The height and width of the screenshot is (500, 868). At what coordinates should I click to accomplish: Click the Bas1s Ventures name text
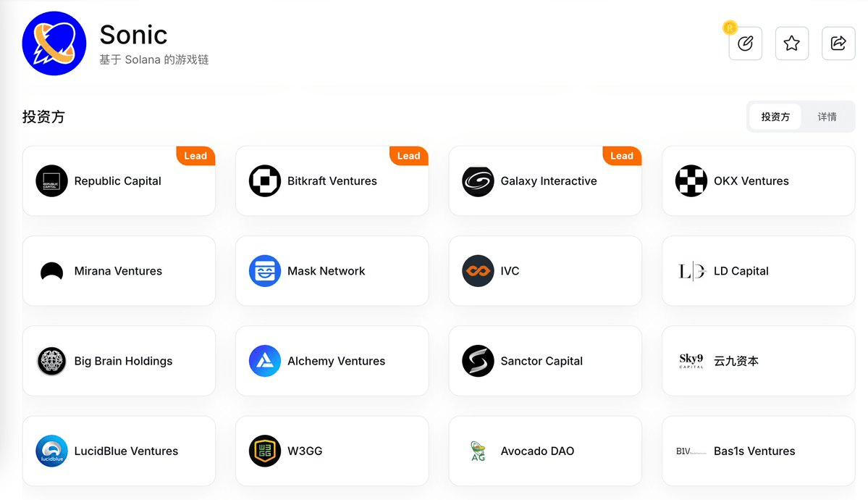pyautogui.click(x=754, y=451)
